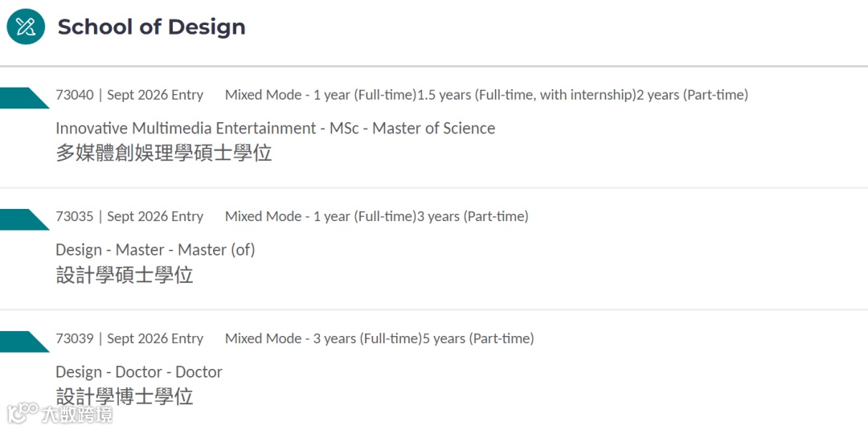Click the School of Design pencil-ruler icon
868x430 pixels.
coord(26,27)
